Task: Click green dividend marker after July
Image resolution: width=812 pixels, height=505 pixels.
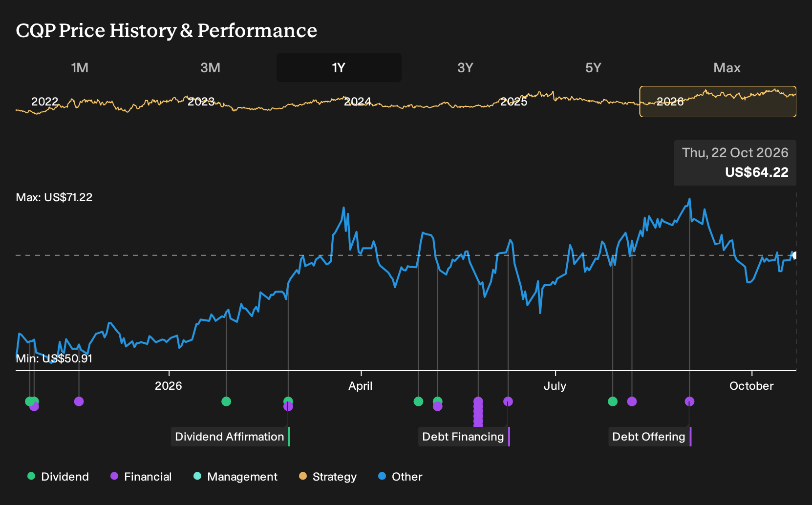Action: [x=613, y=401]
